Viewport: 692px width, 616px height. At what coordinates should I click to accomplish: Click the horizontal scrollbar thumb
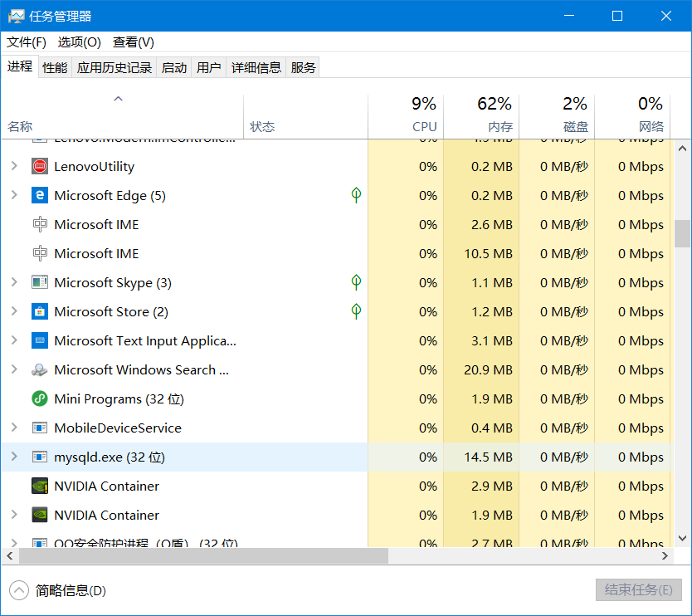click(203, 556)
